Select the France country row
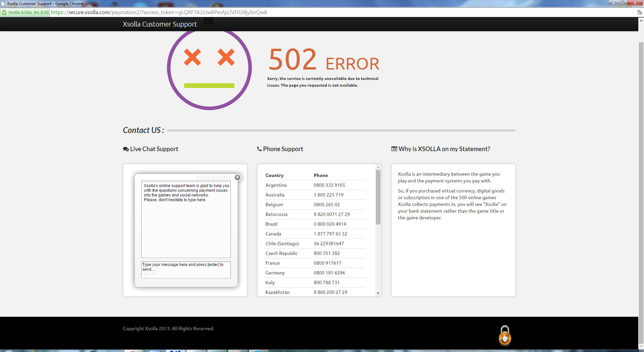Screen dimensions: 644x352 click(315, 263)
